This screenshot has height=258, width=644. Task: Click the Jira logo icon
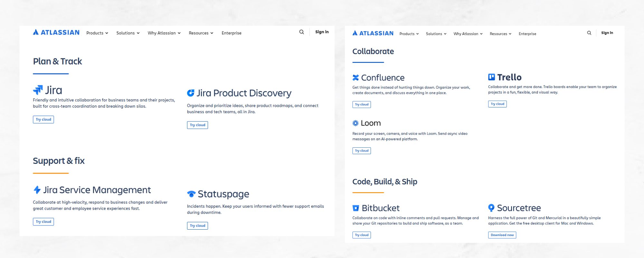(38, 90)
